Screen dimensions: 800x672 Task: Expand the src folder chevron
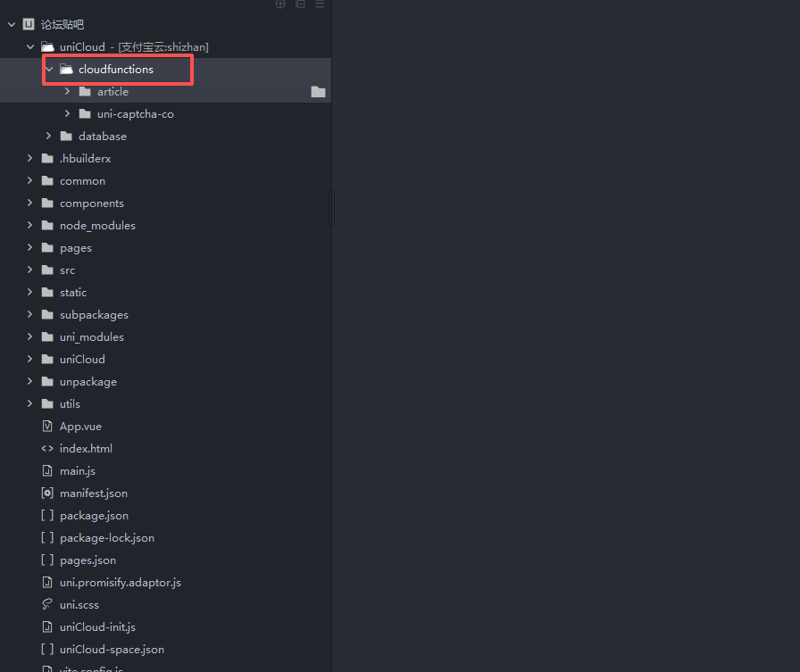(x=29, y=270)
